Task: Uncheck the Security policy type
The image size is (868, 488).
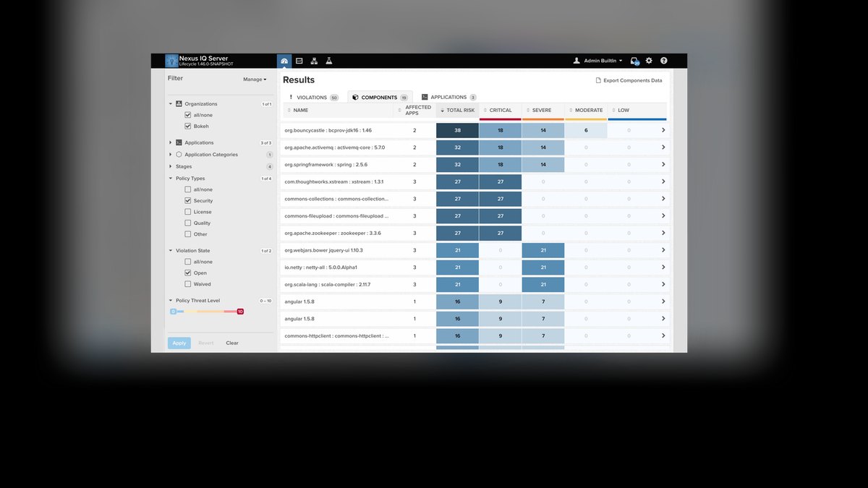Action: click(188, 200)
